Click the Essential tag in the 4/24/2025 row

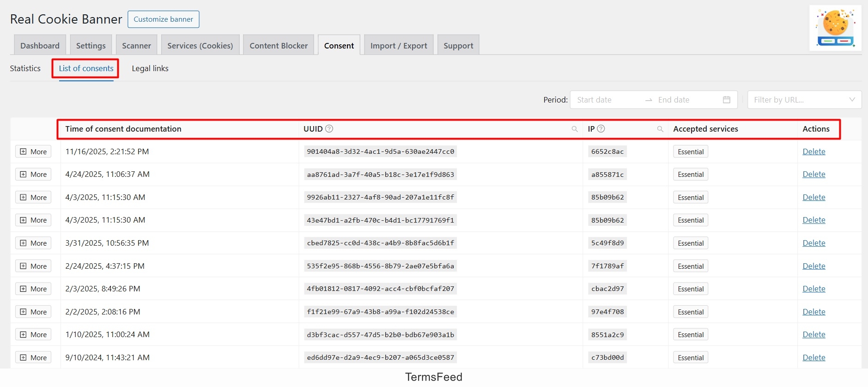[691, 175]
